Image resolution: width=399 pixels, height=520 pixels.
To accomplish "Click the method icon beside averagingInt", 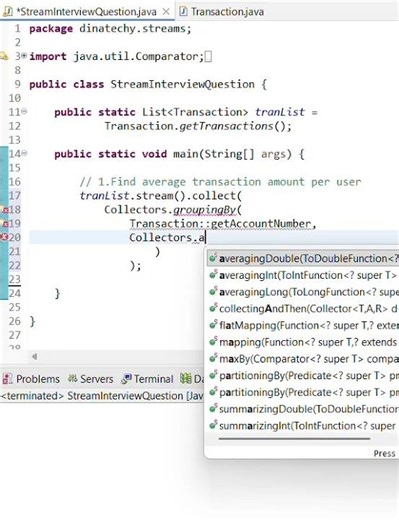I will pos(213,275).
